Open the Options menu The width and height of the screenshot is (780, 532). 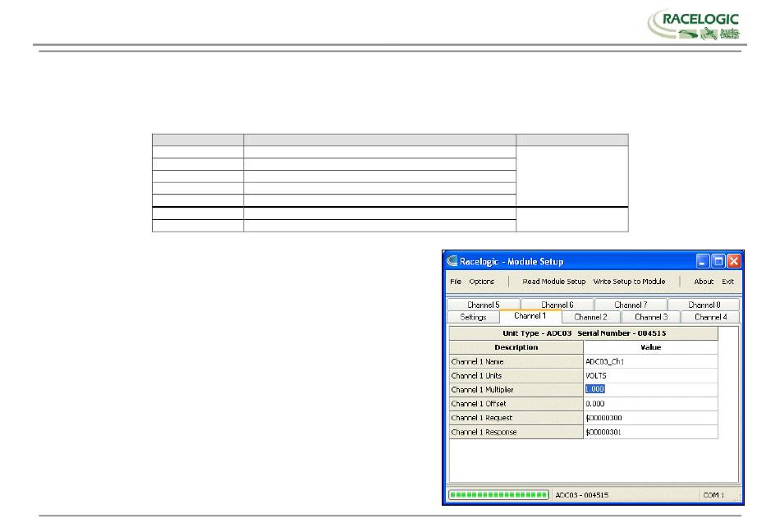click(481, 282)
